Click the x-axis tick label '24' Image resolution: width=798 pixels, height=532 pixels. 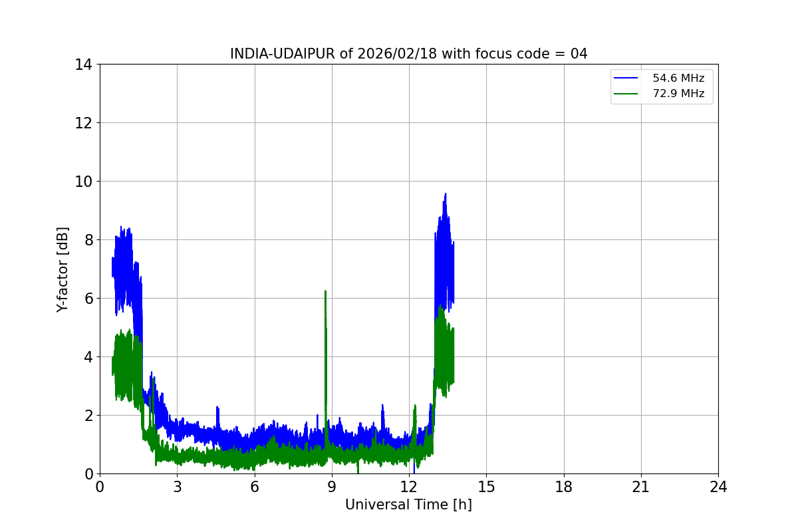click(718, 487)
